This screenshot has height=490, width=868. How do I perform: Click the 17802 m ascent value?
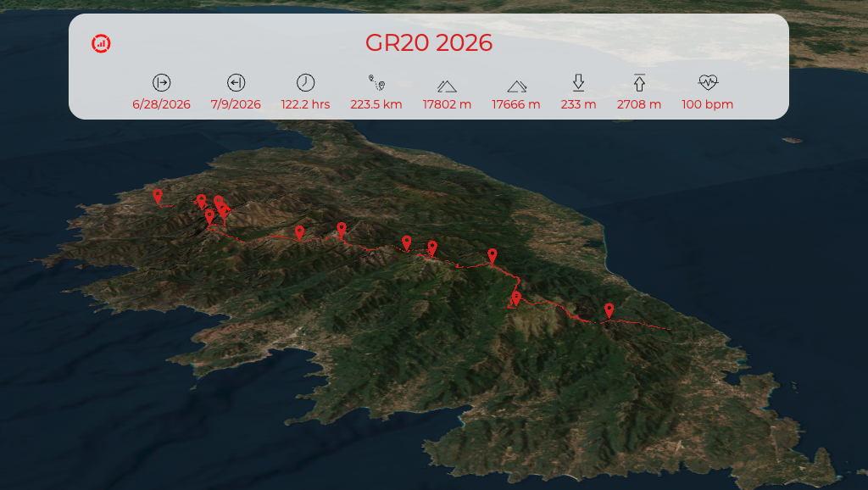click(447, 104)
